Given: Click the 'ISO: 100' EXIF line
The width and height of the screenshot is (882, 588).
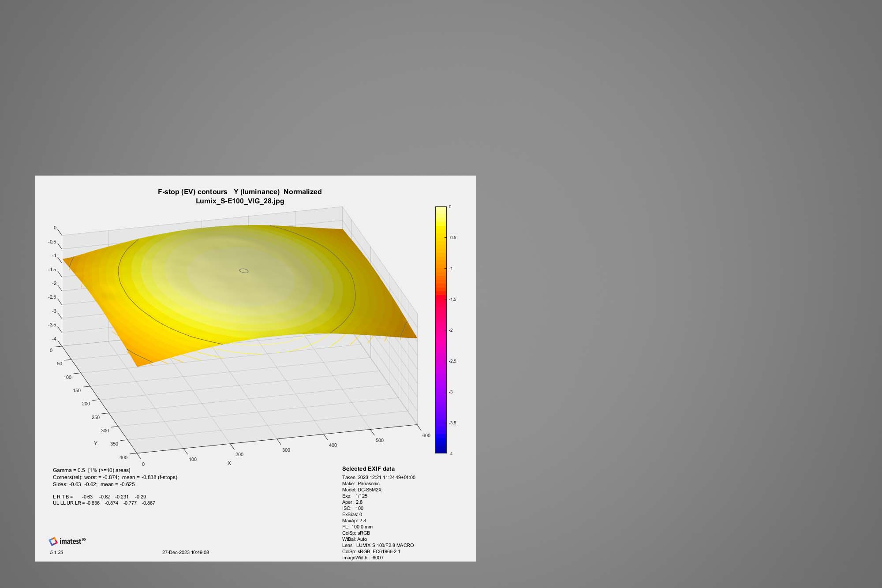Looking at the screenshot, I should pyautogui.click(x=353, y=508).
